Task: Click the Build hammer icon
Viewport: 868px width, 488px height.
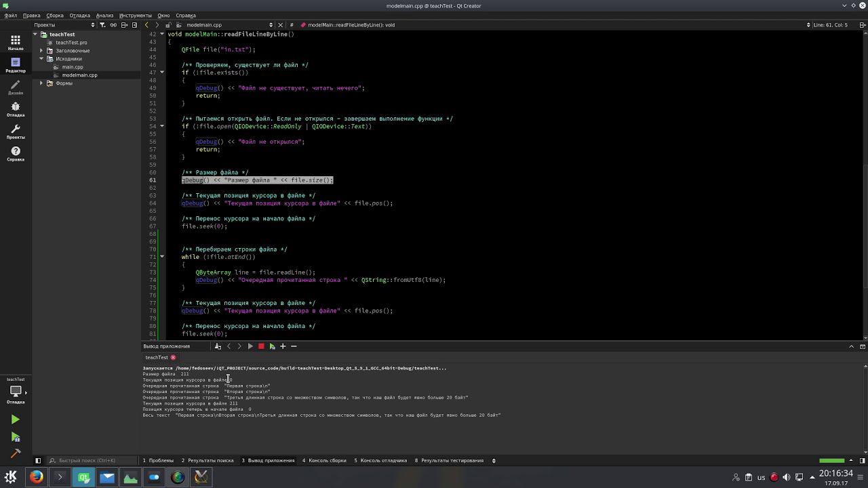Action: [15, 454]
